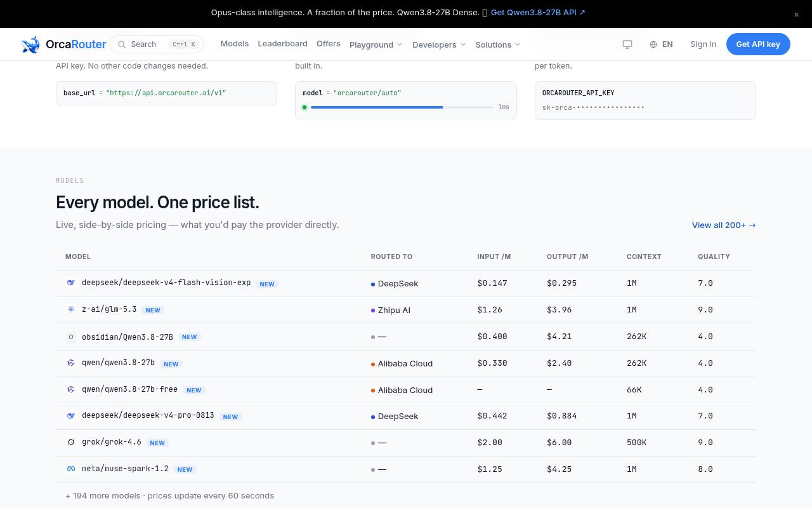This screenshot has width=812, height=508.
Task: Select z-ai/glm-5.3 model name
Action: pyautogui.click(x=109, y=309)
